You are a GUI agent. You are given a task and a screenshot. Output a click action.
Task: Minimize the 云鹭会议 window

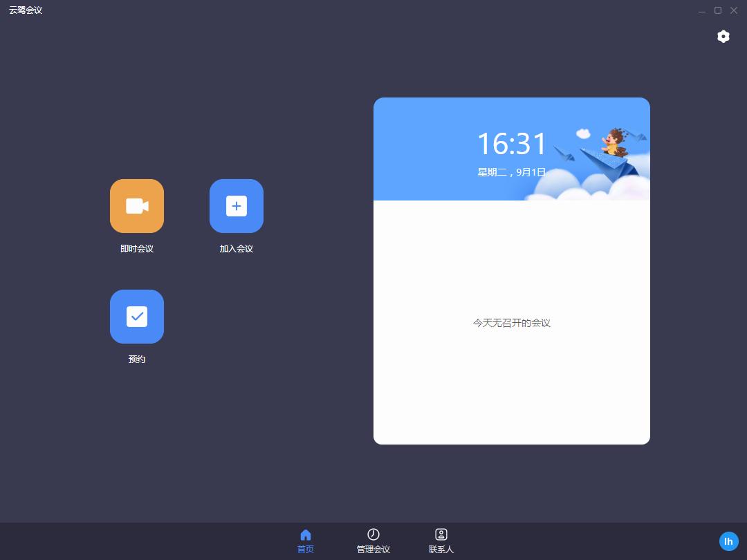[702, 10]
